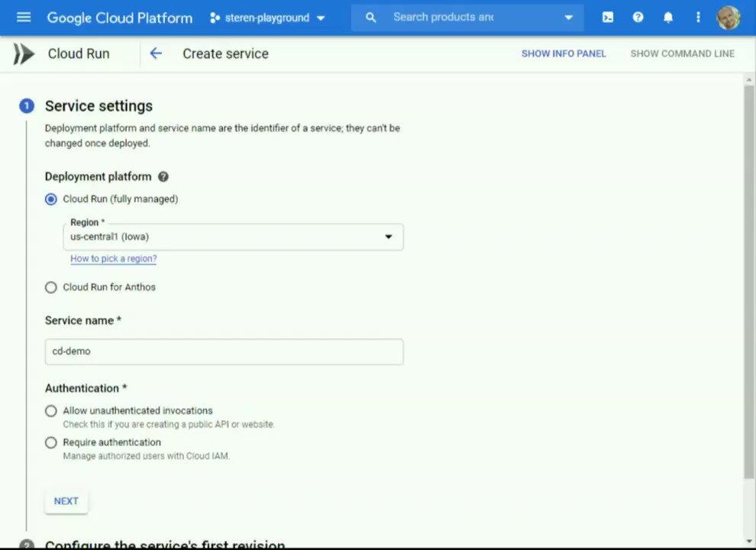Click SHOW INFO PANEL
This screenshot has width=756, height=550.
click(x=564, y=53)
